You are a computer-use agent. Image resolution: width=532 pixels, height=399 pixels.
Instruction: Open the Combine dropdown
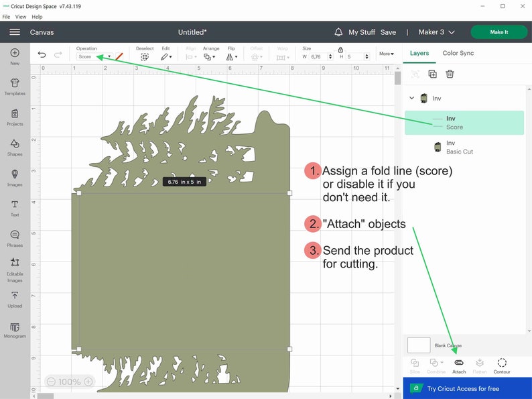pyautogui.click(x=436, y=366)
